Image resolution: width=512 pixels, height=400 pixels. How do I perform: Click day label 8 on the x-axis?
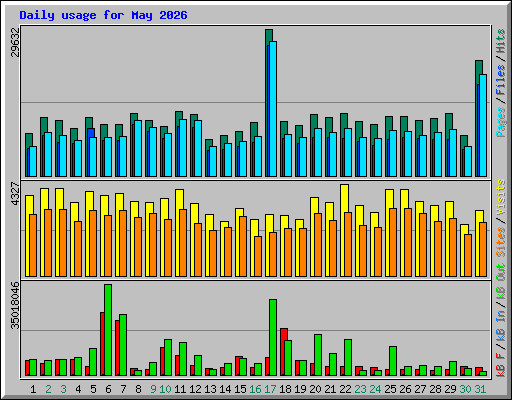[x=138, y=389]
